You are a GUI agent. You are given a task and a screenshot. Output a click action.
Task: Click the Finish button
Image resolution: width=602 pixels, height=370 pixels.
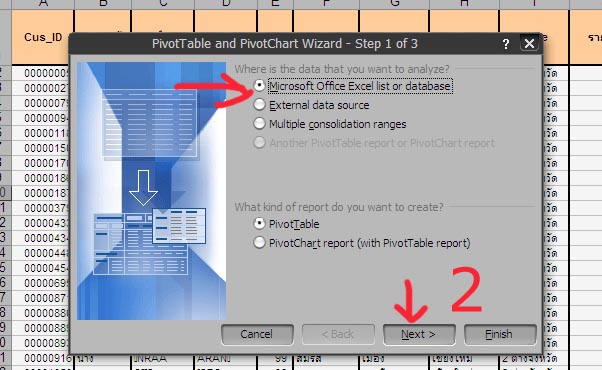[x=500, y=334]
